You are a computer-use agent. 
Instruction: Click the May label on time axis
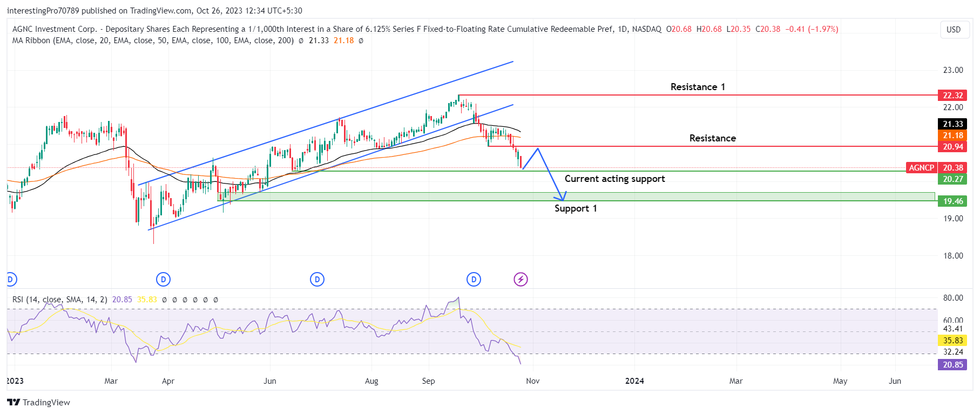pos(840,381)
